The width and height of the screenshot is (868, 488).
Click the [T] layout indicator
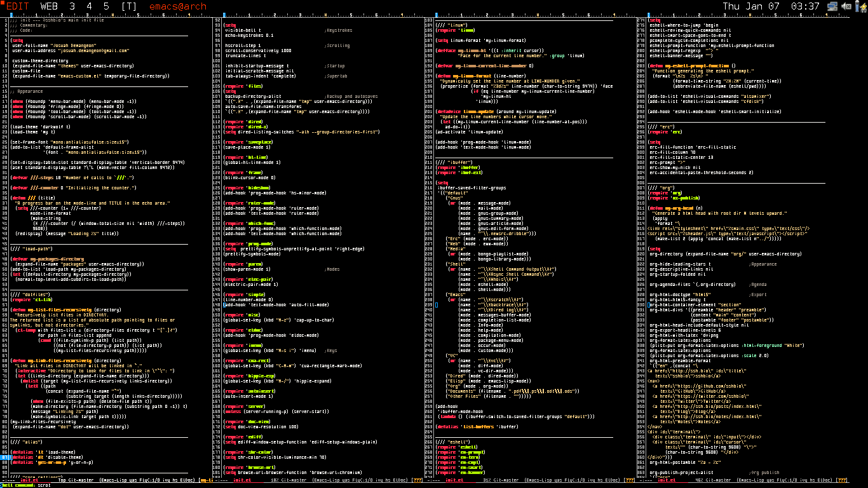[x=128, y=6]
